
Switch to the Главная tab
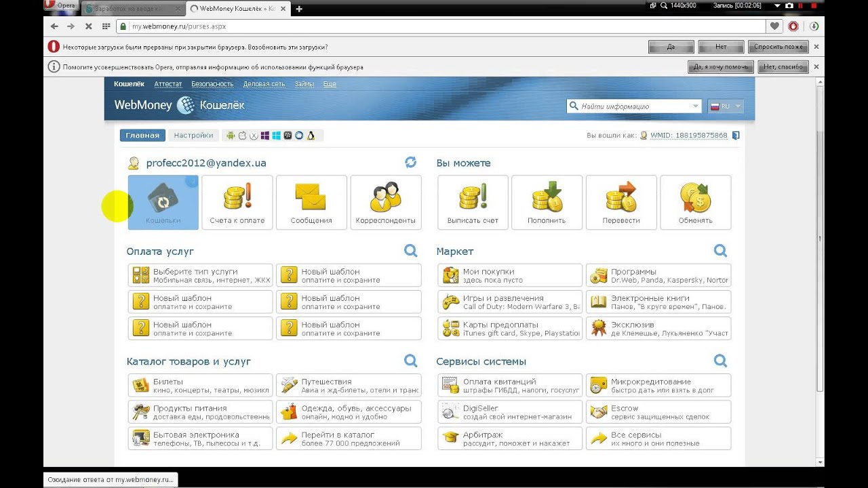[x=142, y=136]
